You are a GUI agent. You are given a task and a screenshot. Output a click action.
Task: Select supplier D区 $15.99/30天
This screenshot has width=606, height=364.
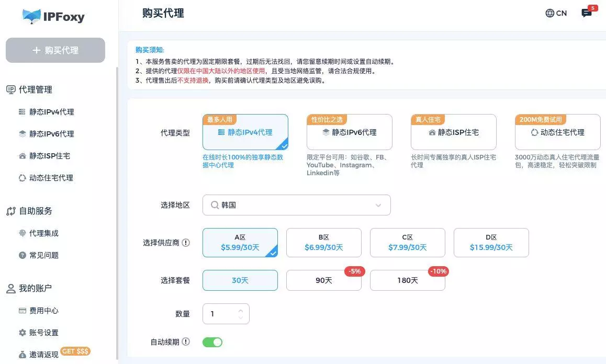click(491, 243)
